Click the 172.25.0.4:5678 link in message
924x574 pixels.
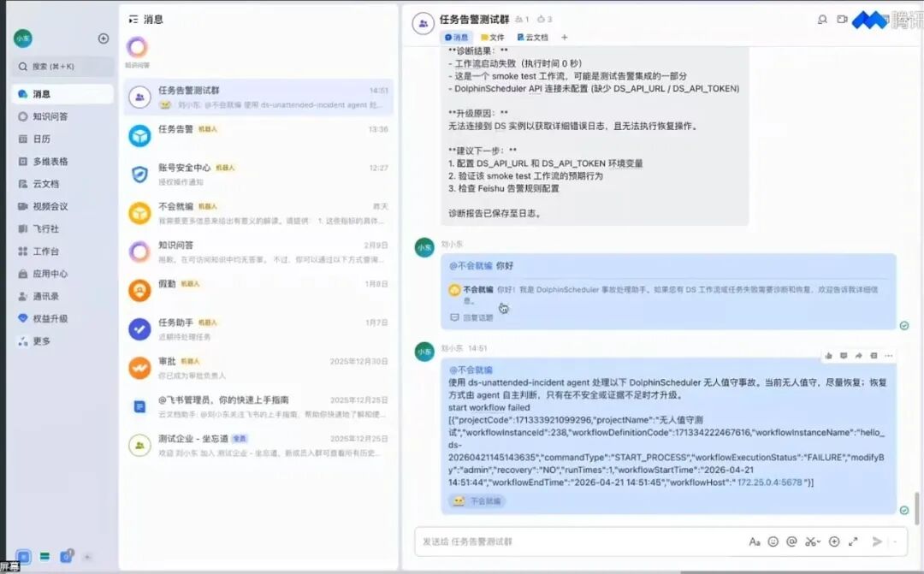pos(770,482)
